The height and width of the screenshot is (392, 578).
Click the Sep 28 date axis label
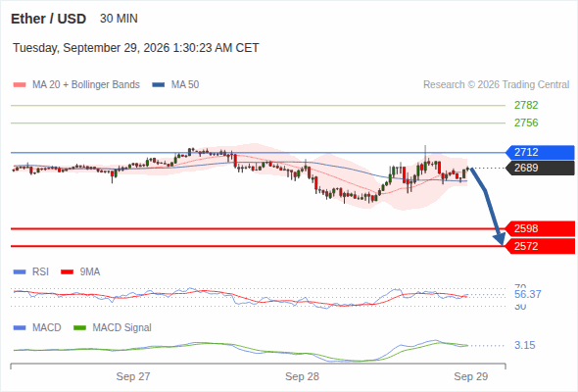[302, 376]
